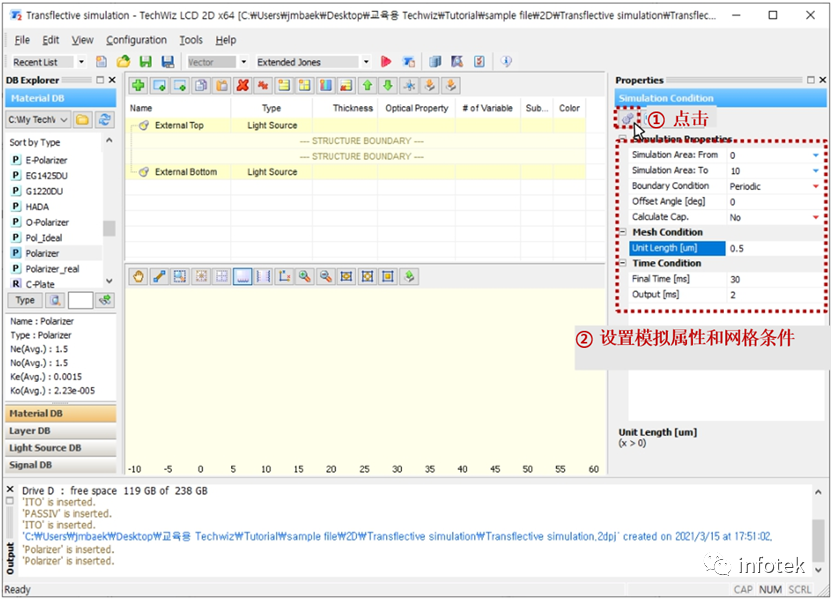
Task: Click the Type button in DB Explorer
Action: [25, 301]
